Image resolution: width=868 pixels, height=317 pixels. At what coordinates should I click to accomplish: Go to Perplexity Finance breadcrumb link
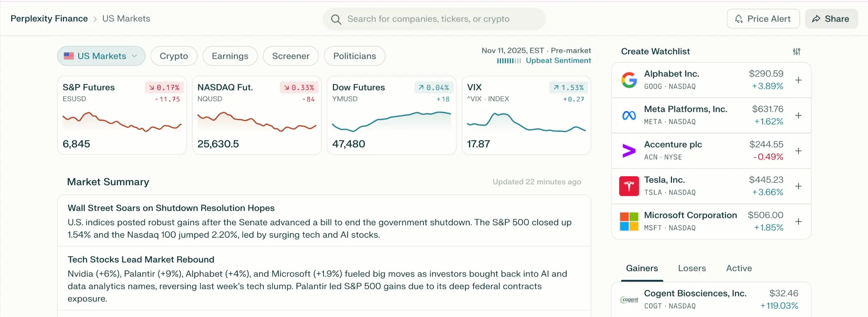(x=49, y=19)
